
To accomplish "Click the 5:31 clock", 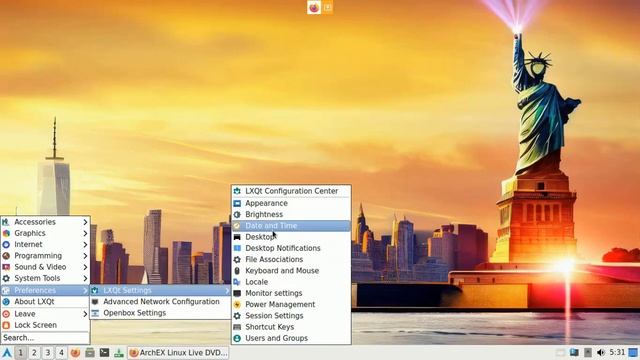I will click(x=617, y=352).
